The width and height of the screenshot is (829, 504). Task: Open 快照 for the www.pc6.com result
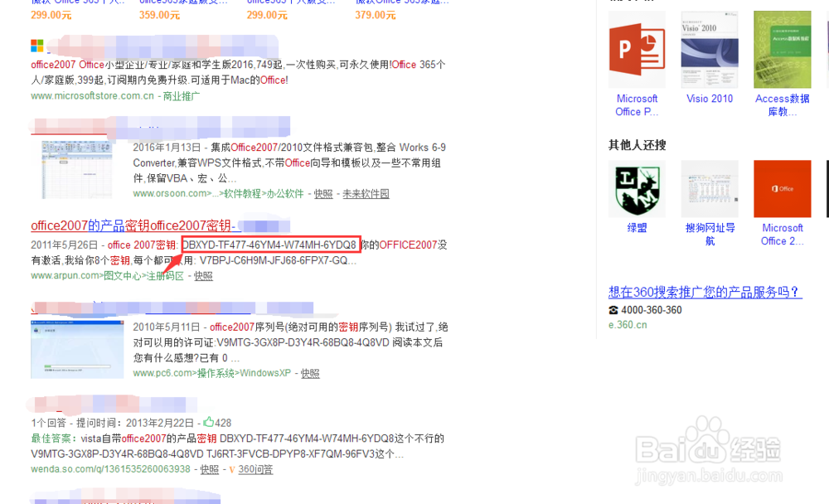coord(310,373)
